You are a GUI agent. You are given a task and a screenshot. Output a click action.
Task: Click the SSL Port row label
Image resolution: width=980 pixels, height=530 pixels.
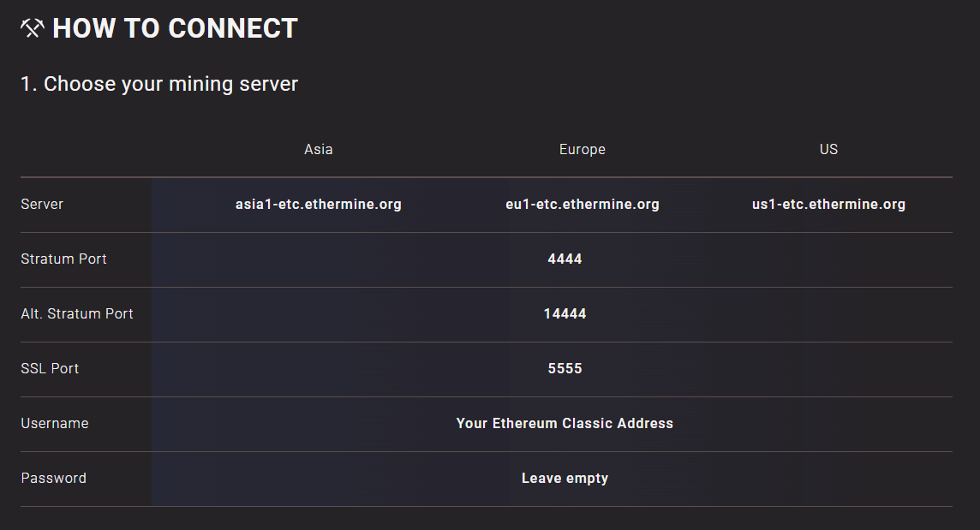(x=50, y=368)
